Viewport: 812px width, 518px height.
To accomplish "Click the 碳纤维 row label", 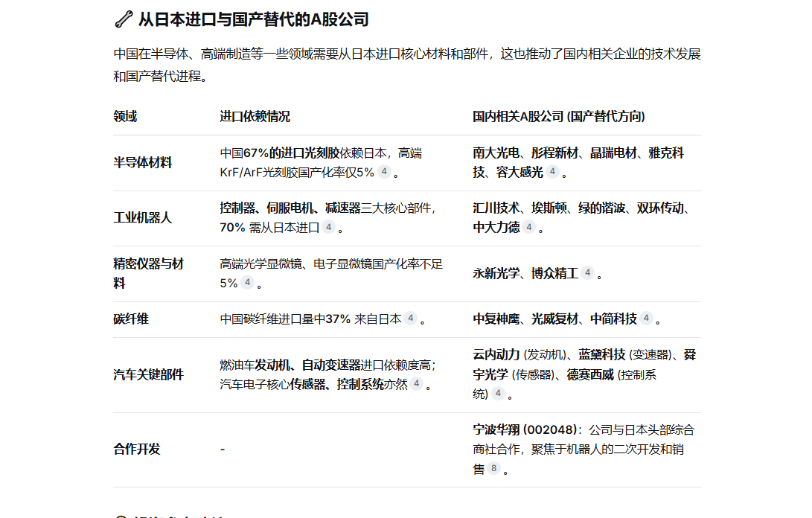I will tap(131, 319).
